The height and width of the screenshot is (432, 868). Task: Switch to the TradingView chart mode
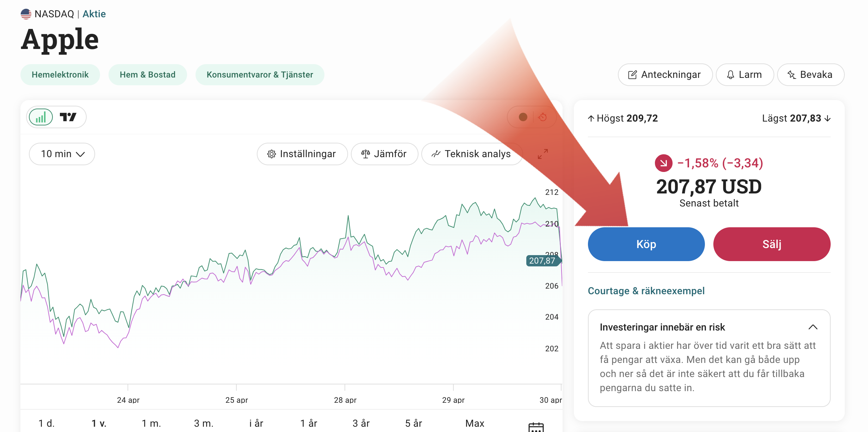click(68, 117)
